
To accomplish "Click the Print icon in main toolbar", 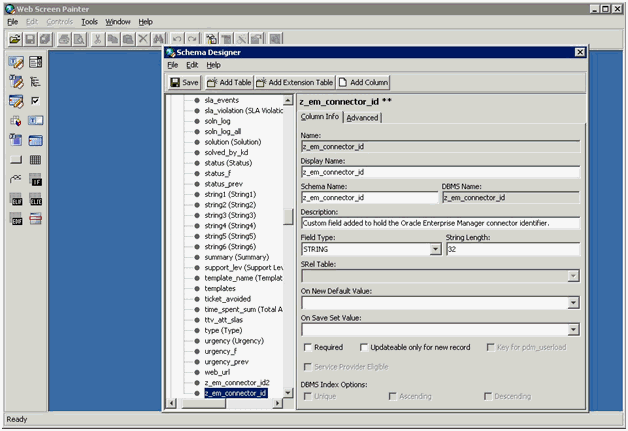I will coord(64,39).
